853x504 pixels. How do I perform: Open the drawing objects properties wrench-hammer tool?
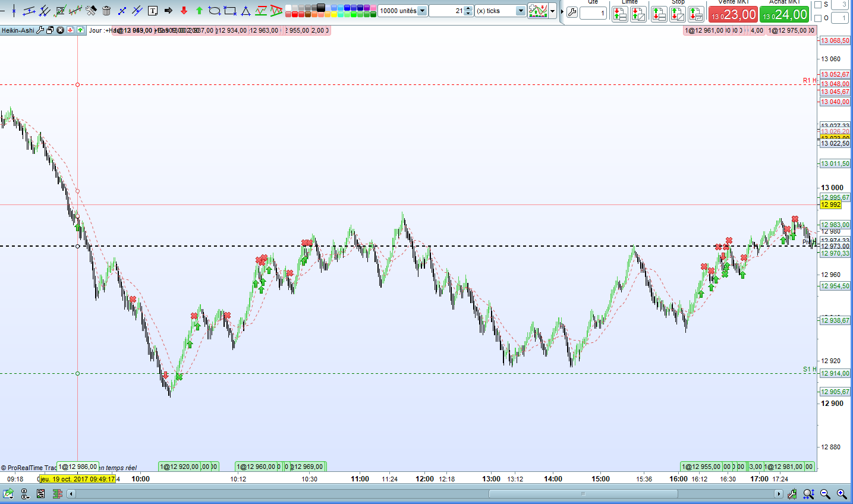(x=91, y=11)
